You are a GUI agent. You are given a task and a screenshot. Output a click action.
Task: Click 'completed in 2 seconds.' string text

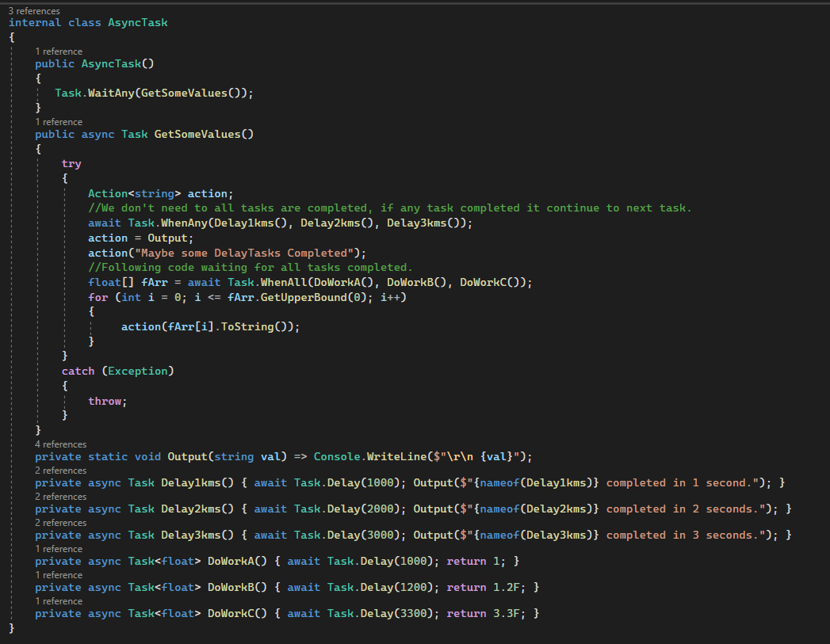[682, 509]
